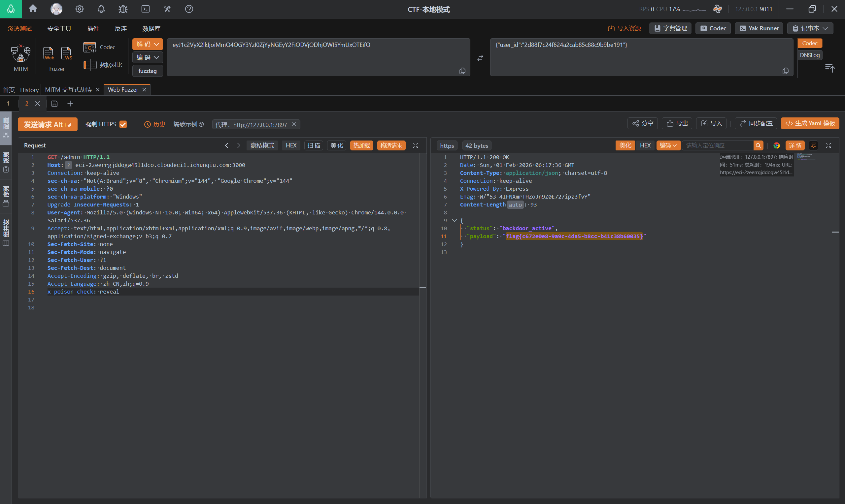Toggle 隐私模式 privacy mode

262,145
